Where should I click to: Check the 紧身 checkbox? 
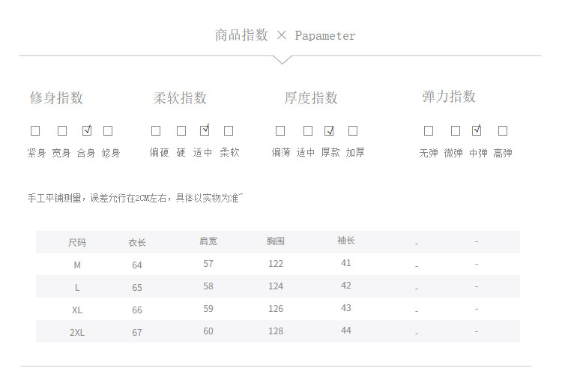(35, 130)
